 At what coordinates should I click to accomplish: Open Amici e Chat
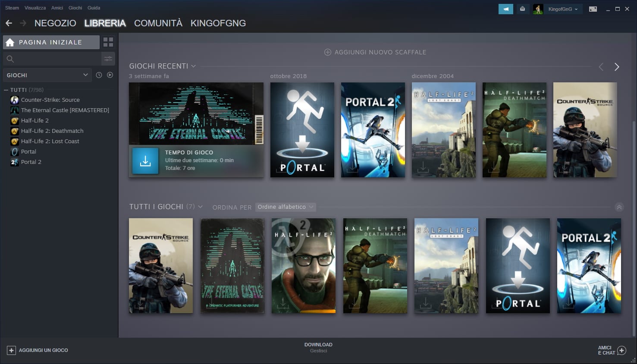pyautogui.click(x=612, y=350)
